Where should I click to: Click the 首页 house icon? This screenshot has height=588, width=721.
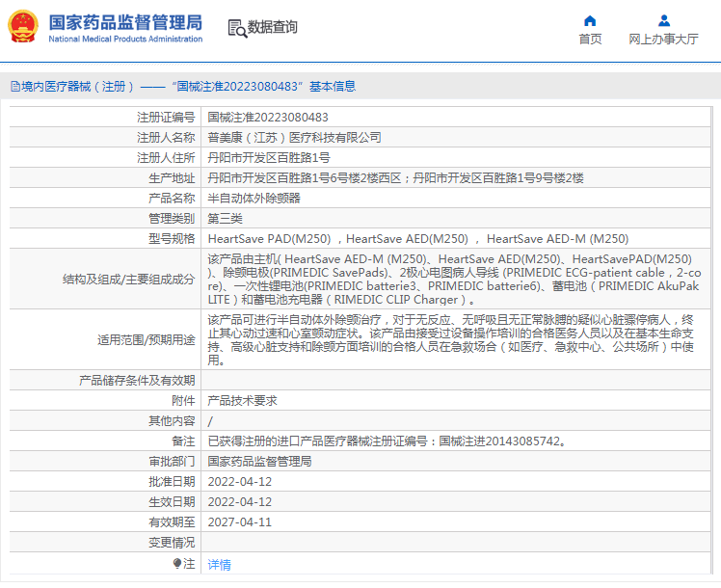tap(590, 20)
